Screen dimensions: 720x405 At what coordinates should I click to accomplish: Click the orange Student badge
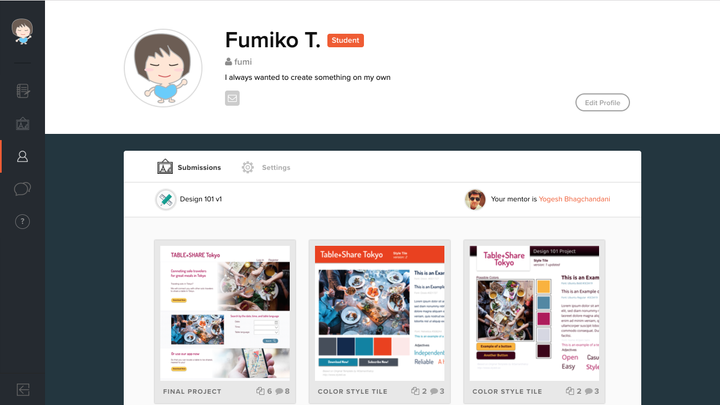click(345, 40)
